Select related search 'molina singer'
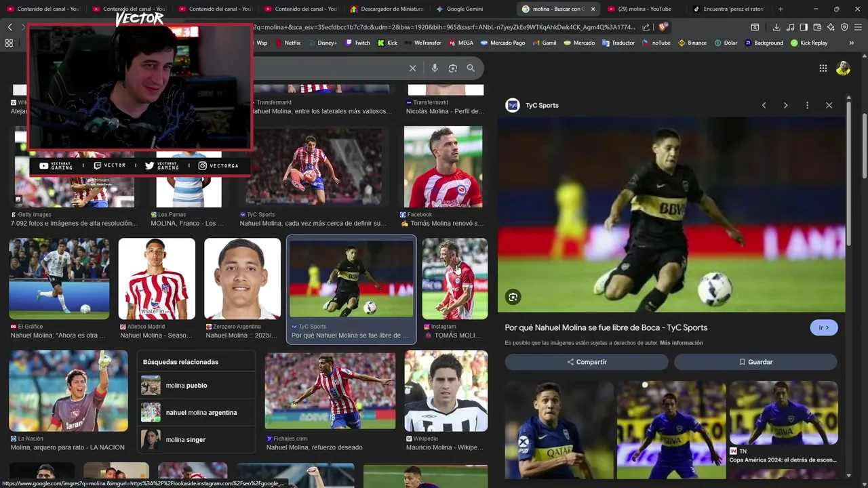Viewport: 868px width, 488px height. click(197, 439)
